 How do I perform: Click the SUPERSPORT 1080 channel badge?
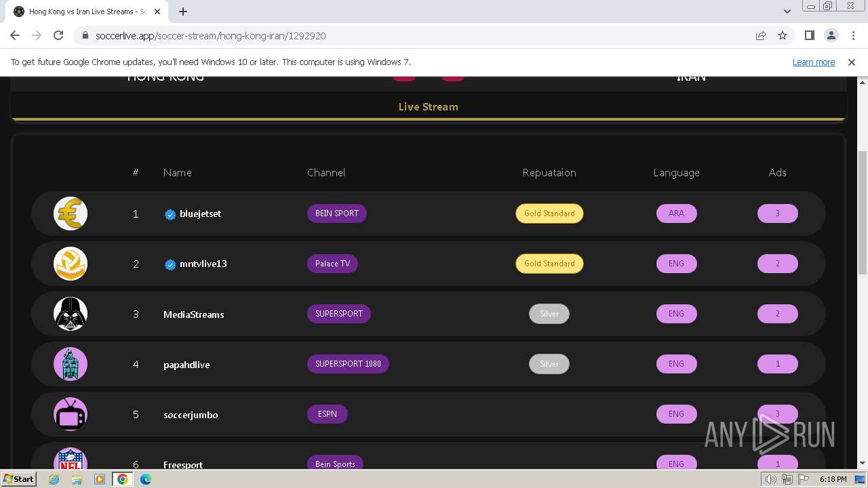coord(348,364)
